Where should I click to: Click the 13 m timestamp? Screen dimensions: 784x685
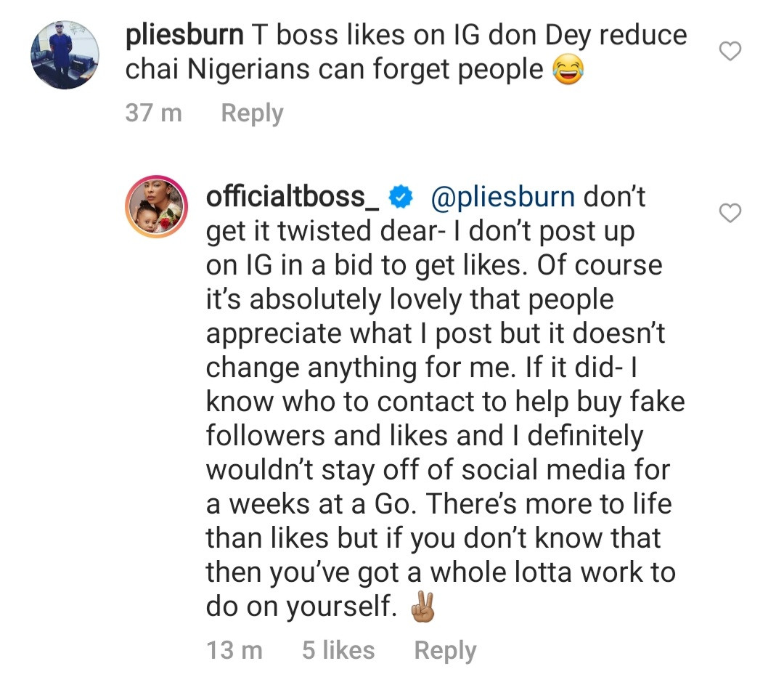(x=234, y=650)
